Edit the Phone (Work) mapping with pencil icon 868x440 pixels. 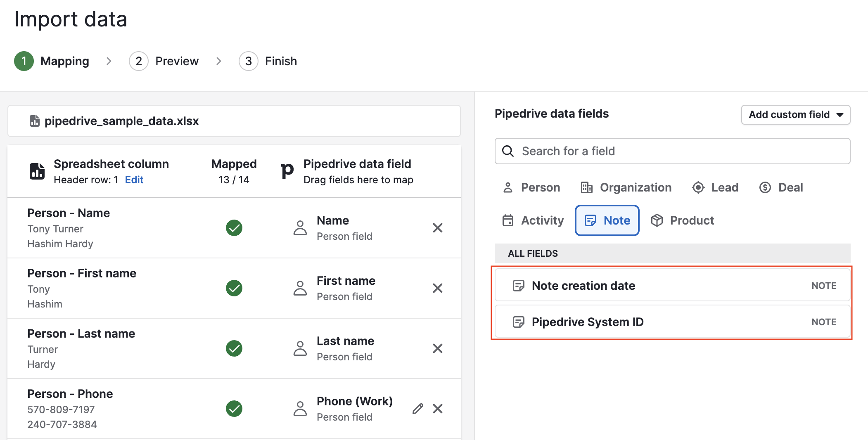click(x=417, y=409)
